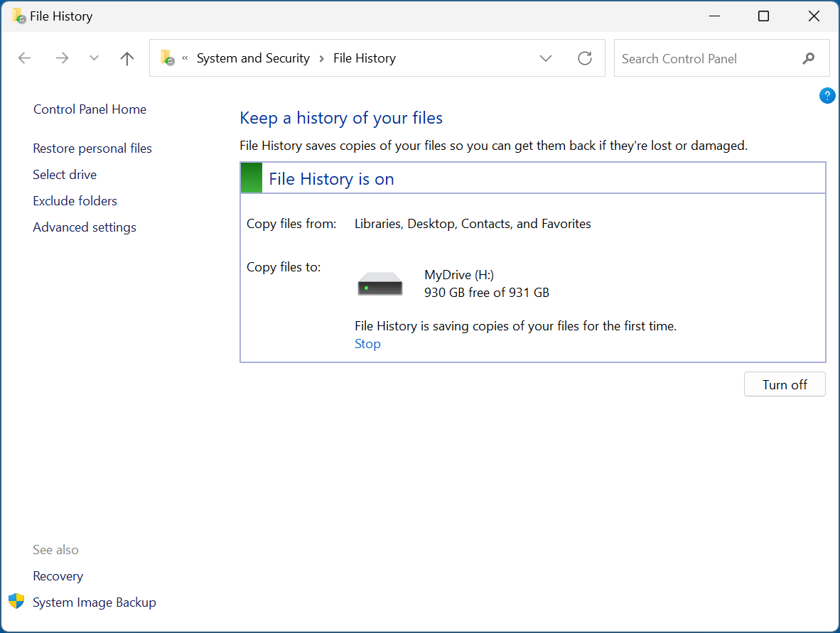Screen dimensions: 840x633
Task: Open the Exclude folders page
Action: [75, 200]
